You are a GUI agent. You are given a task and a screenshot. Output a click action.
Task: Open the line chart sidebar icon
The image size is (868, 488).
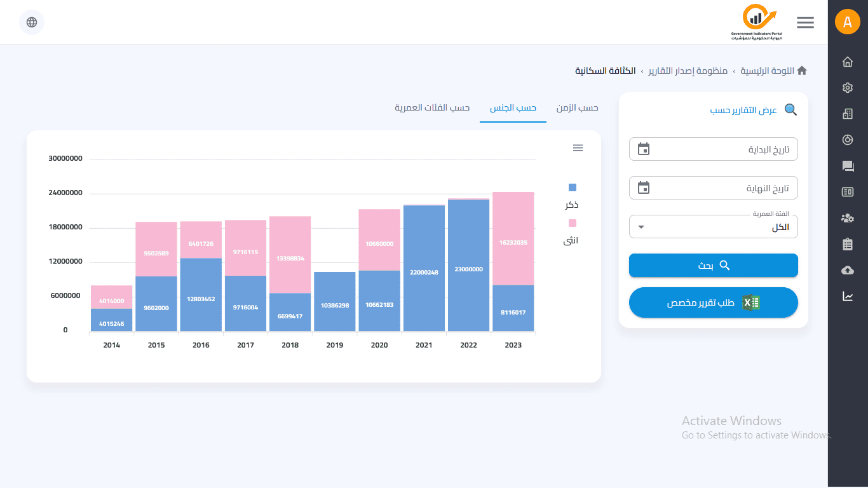coord(847,296)
